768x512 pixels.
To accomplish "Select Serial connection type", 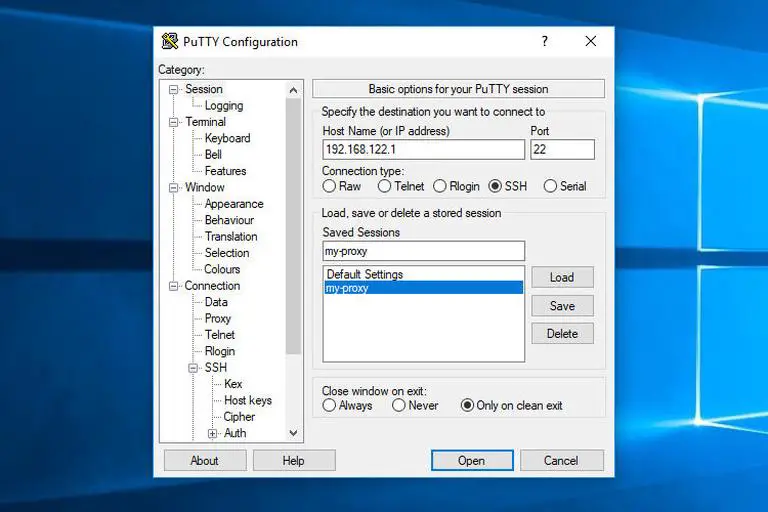I will [550, 186].
